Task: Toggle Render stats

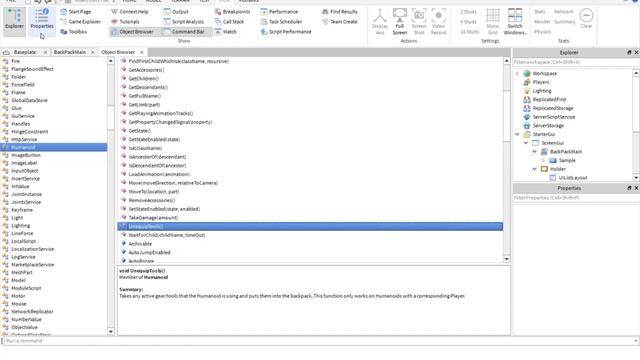Action: pyautogui.click(x=542, y=22)
